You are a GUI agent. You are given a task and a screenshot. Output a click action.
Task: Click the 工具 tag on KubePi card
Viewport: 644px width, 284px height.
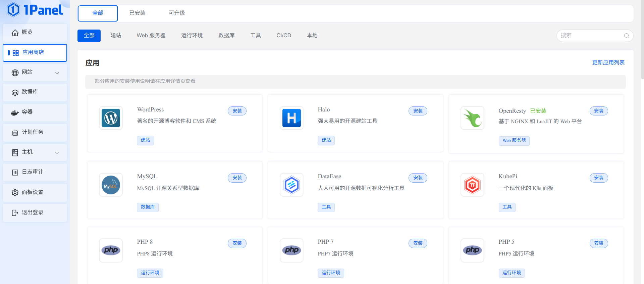click(507, 207)
